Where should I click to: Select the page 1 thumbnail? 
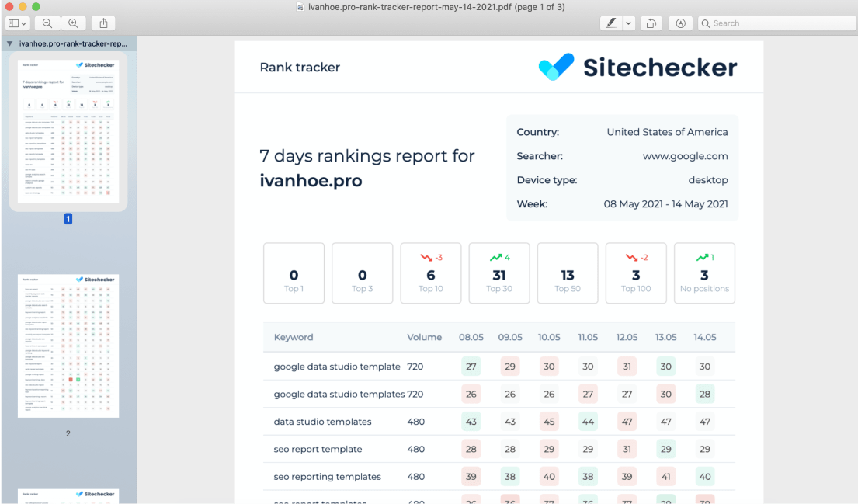pos(68,131)
